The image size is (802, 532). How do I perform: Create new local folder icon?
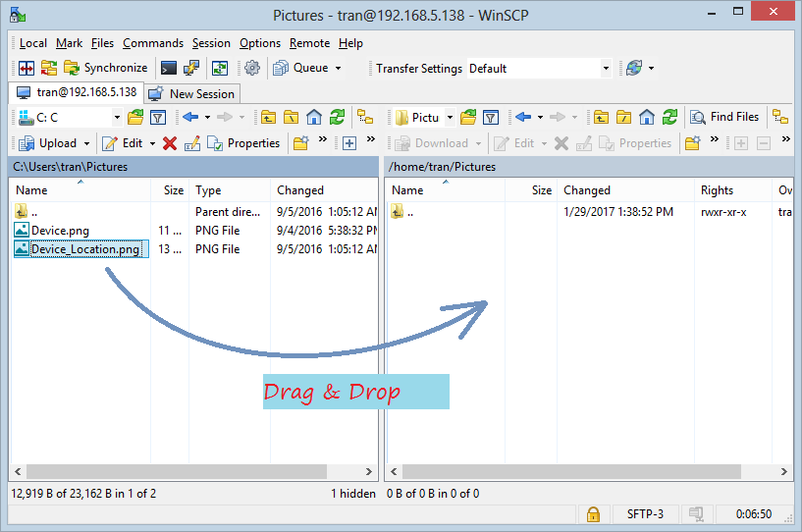coord(300,143)
